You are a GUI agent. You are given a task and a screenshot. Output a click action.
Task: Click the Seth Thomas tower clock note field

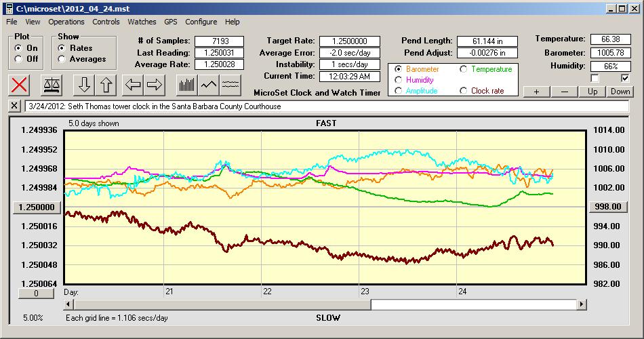(327, 106)
